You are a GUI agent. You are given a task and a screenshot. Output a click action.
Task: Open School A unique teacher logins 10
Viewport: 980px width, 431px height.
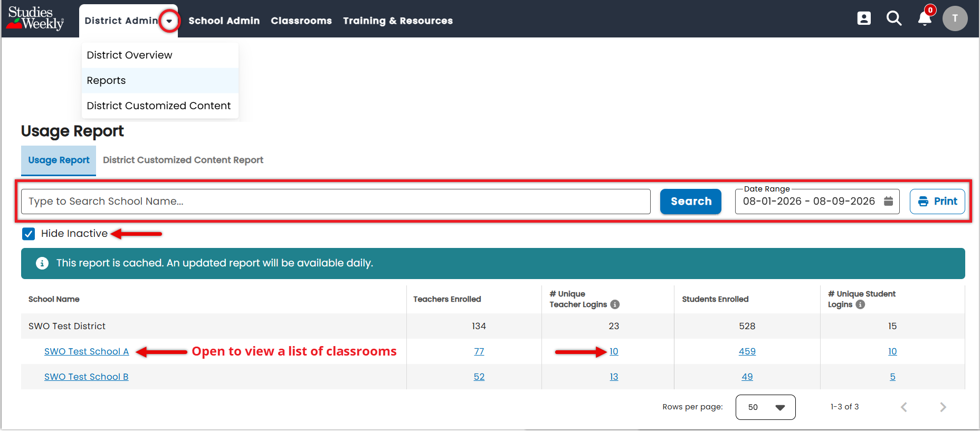pyautogui.click(x=614, y=352)
